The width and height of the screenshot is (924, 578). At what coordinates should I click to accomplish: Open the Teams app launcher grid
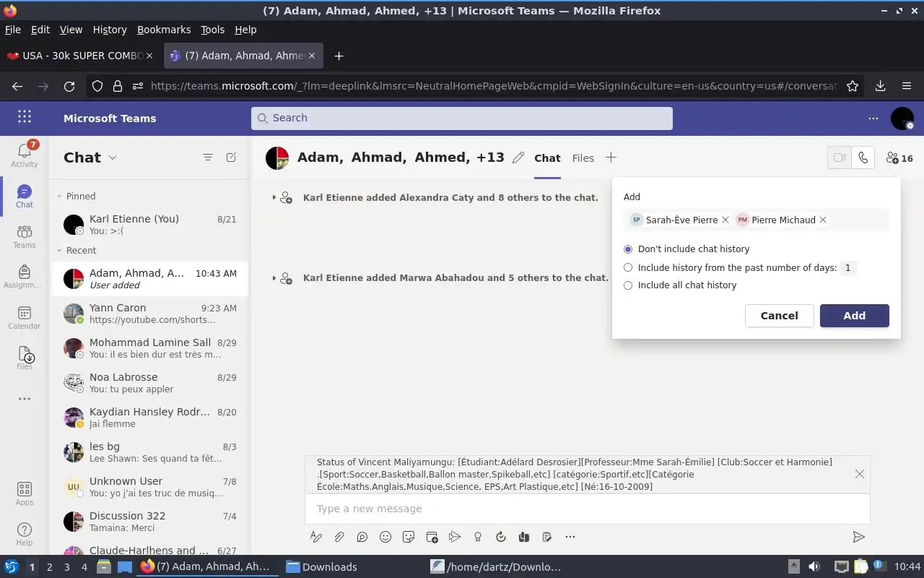(x=25, y=117)
